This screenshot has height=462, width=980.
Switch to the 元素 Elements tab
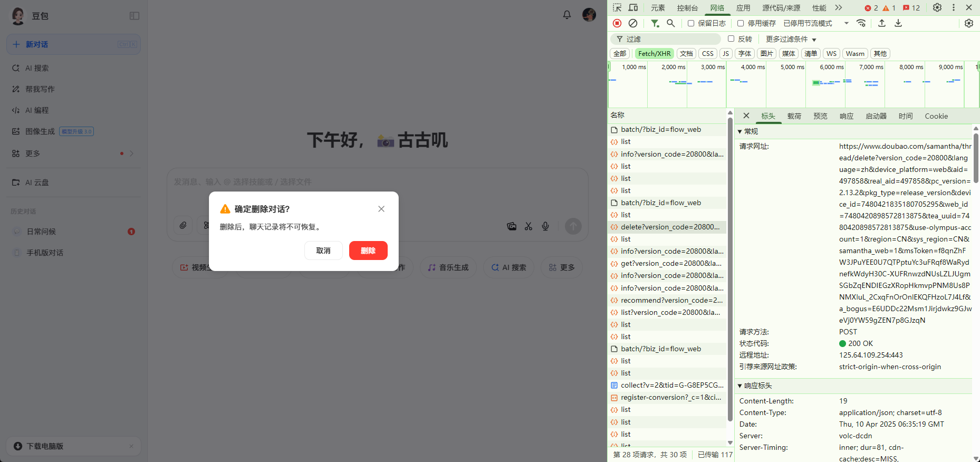click(x=658, y=8)
